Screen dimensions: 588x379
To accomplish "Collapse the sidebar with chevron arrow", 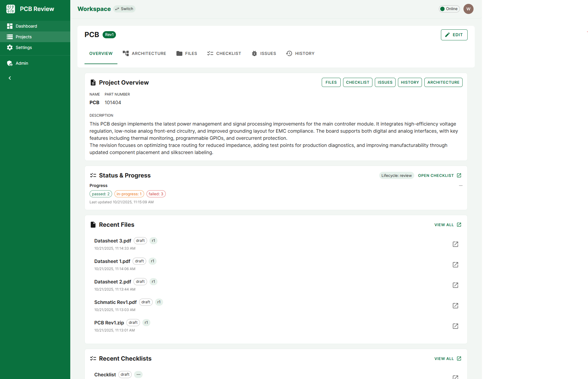I will click(10, 78).
